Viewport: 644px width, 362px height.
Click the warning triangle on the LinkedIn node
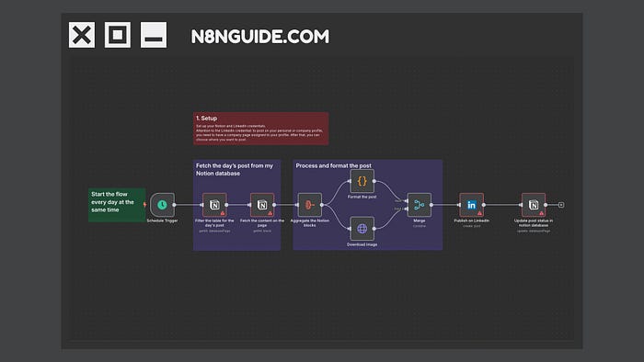(479, 213)
